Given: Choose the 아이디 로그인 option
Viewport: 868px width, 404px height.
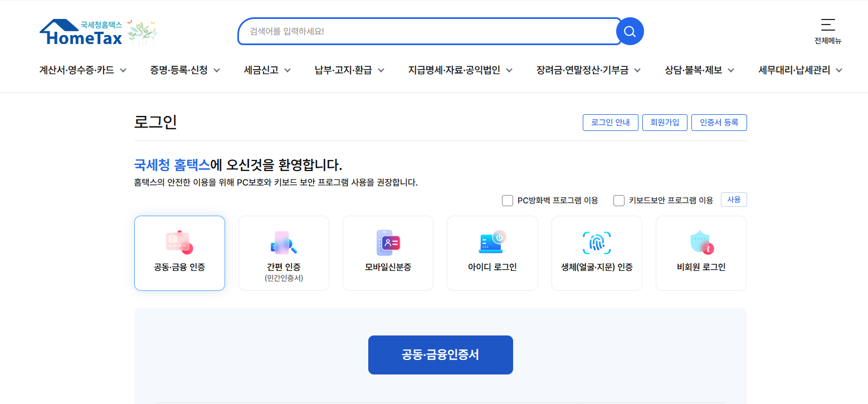Looking at the screenshot, I should click(x=492, y=253).
